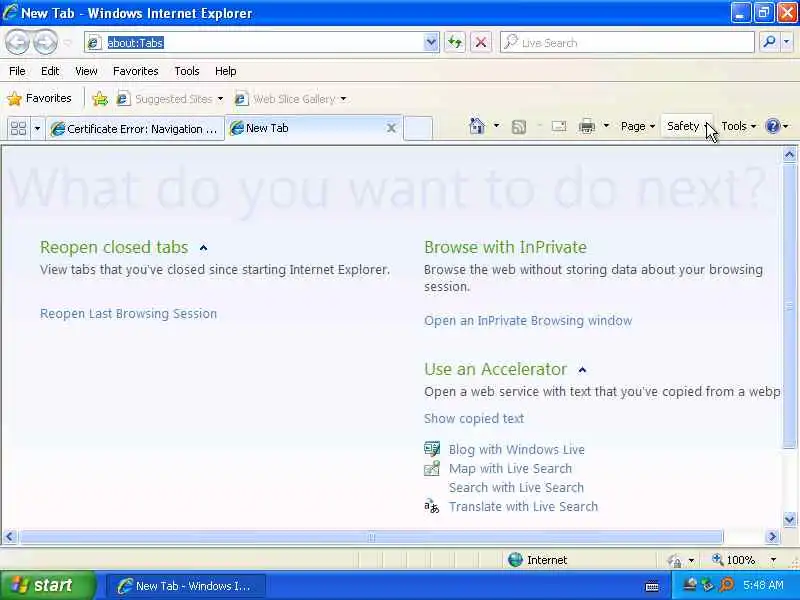Open the command bar Tools dropdown
This screenshot has width=800, height=600.
tap(738, 126)
